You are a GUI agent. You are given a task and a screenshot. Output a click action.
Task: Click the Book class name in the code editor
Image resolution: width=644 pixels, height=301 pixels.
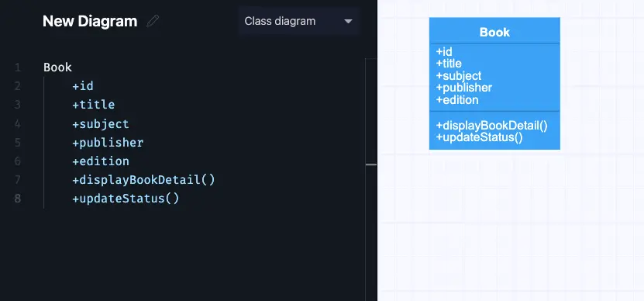tap(57, 67)
